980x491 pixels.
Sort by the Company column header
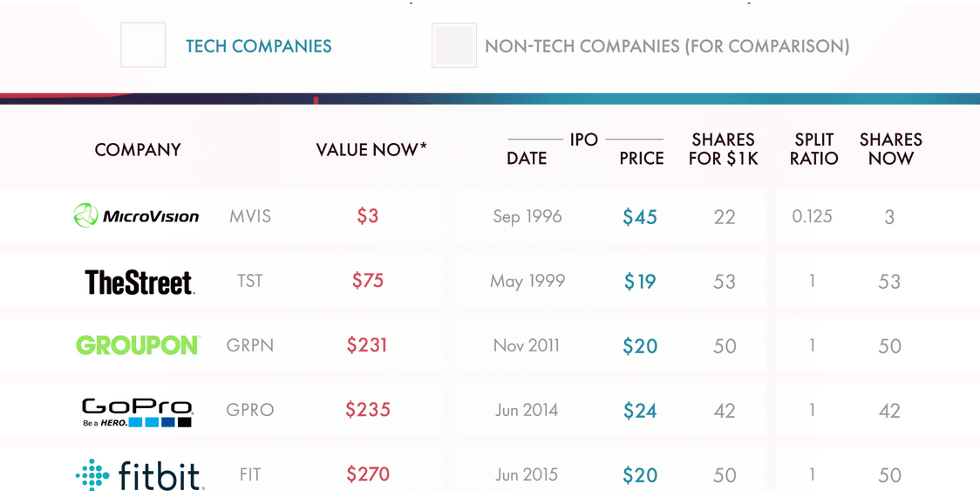click(138, 150)
